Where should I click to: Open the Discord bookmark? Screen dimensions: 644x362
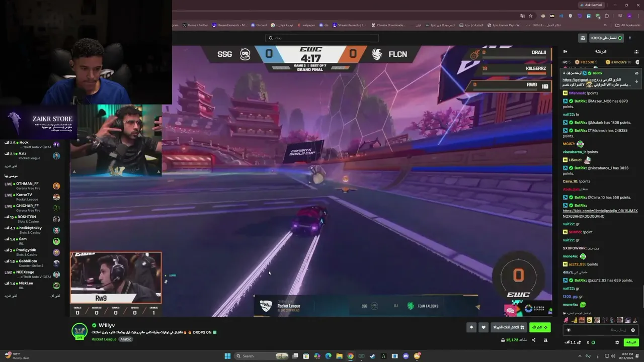pyautogui.click(x=259, y=25)
